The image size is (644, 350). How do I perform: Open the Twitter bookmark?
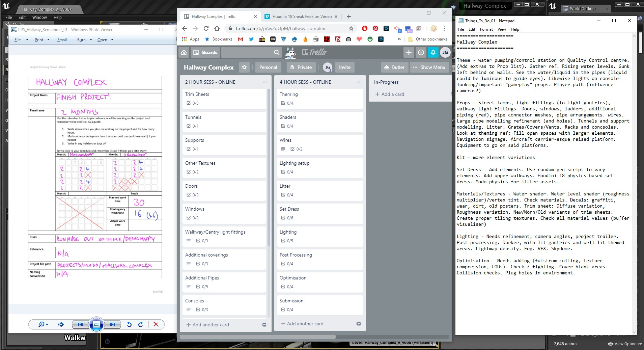[251, 39]
